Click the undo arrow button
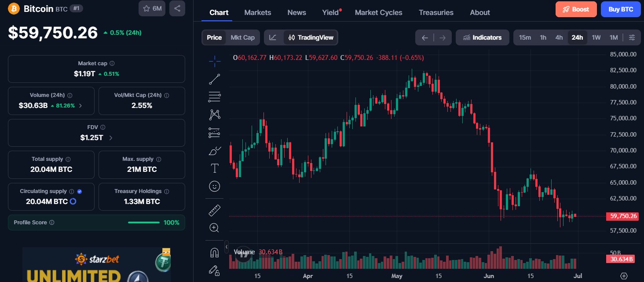This screenshot has height=282, width=644. tap(425, 37)
